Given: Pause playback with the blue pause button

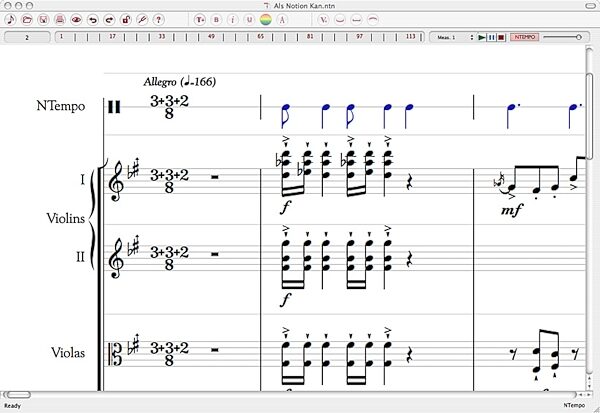Looking at the screenshot, I should point(492,38).
